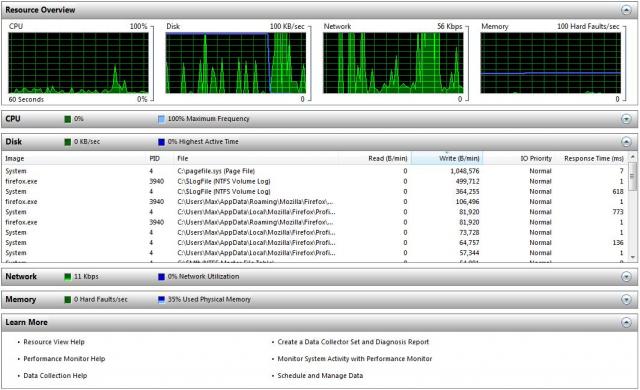Image resolution: width=640 pixels, height=390 pixels.
Task: Click the blue Highest Active Time square
Action: tap(161, 142)
